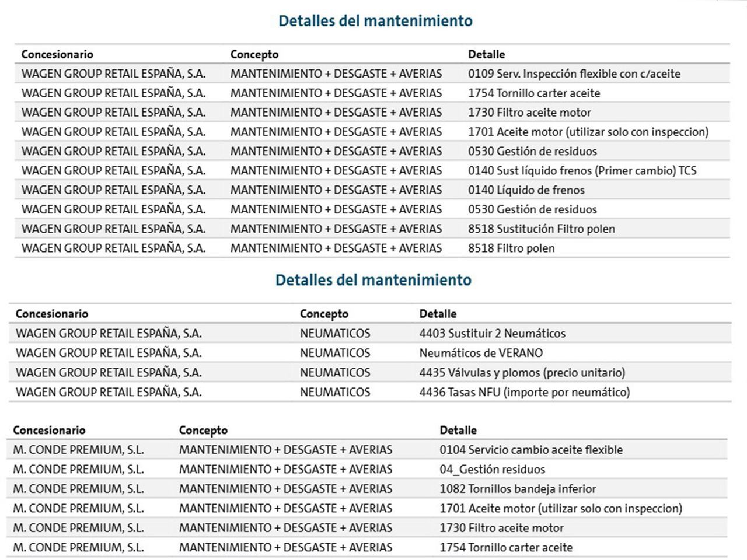Viewport: 747px width, 560px height.
Task: Click the detail '0109 Serv. Inspección flexible con c/aceite'
Action: [574, 73]
